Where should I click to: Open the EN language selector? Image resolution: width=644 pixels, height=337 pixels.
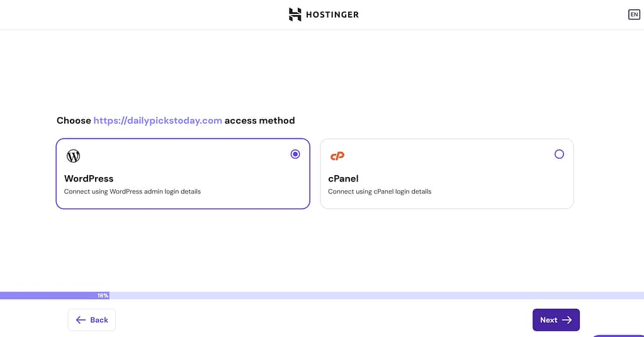click(x=634, y=14)
